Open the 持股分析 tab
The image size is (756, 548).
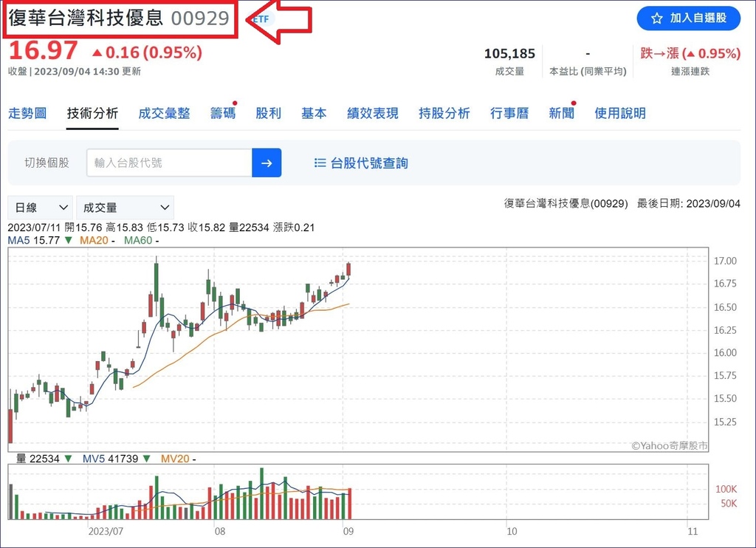coord(444,113)
